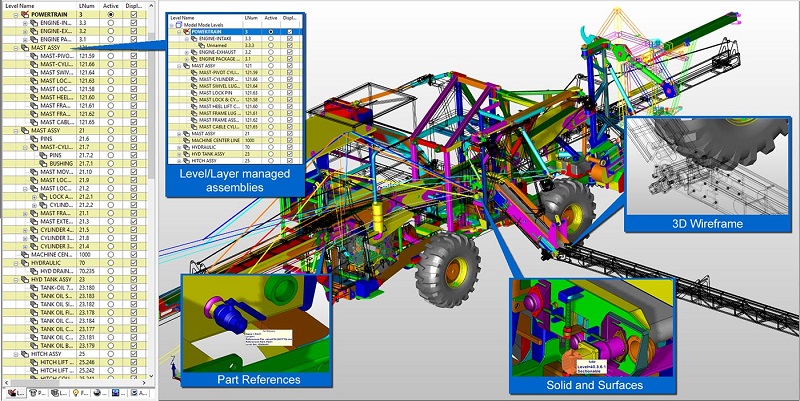Image resolution: width=800 pixels, height=401 pixels.
Task: Click the level list scroll-up arrow
Action: tap(151, 6)
